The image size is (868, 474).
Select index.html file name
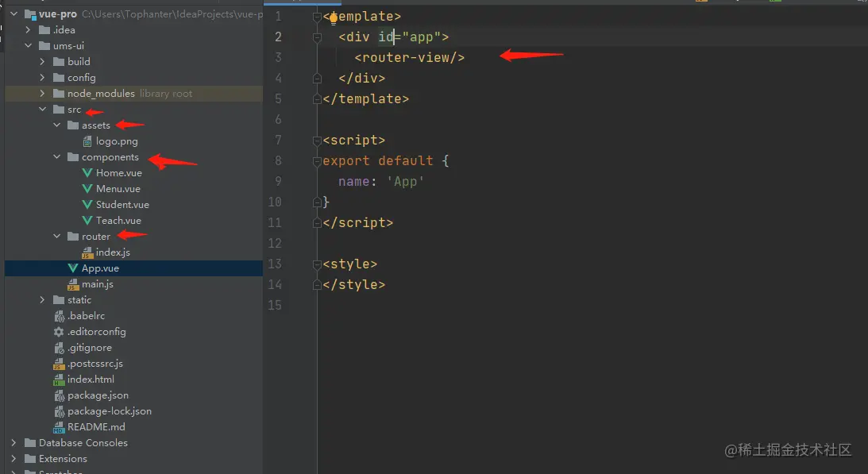[91, 380]
